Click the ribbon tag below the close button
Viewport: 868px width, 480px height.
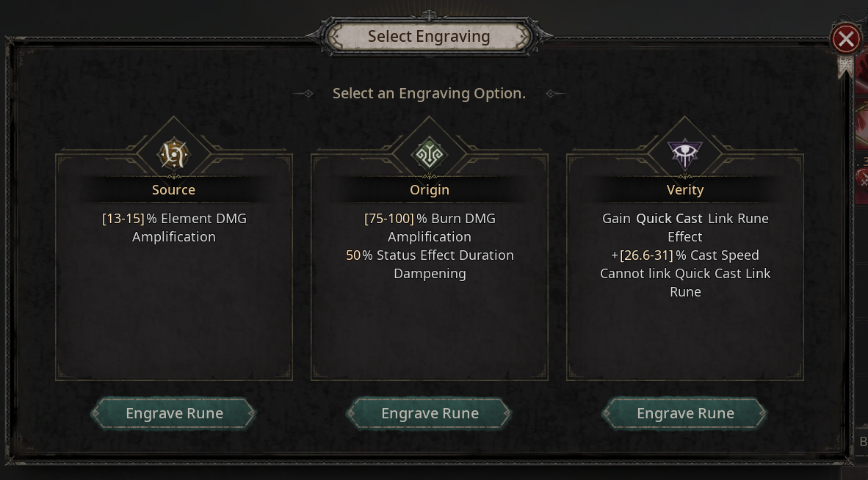tap(845, 67)
